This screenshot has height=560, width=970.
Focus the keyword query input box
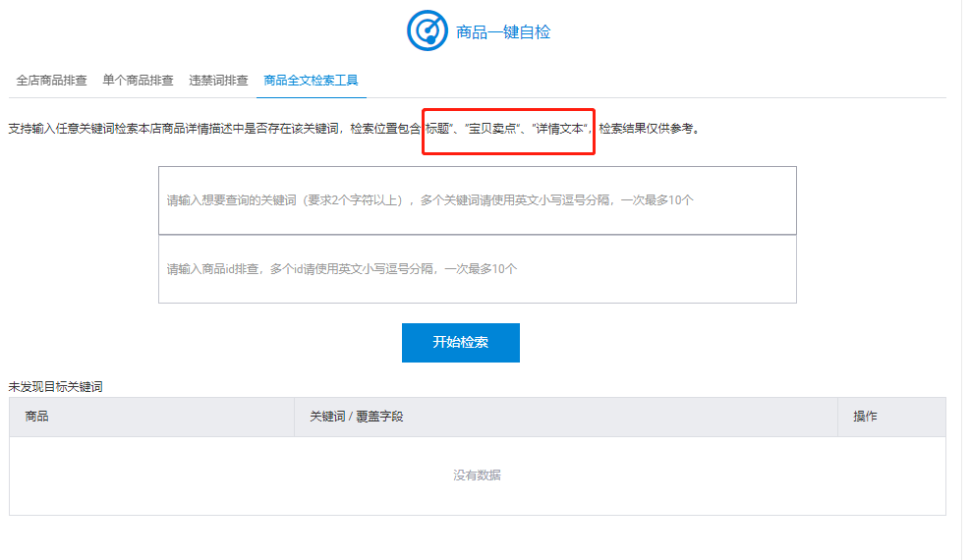pyautogui.click(x=477, y=200)
